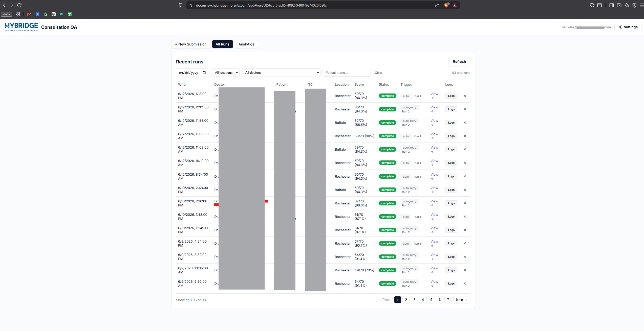View the 6/9/2026 10:35:00 AM run
Viewport: 644px width, 331px height.
click(434, 270)
